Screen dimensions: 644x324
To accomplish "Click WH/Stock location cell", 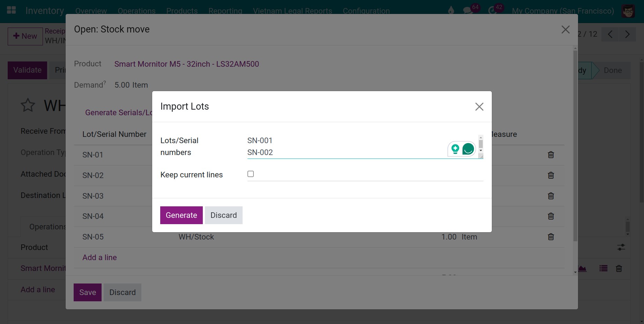I will (196, 237).
